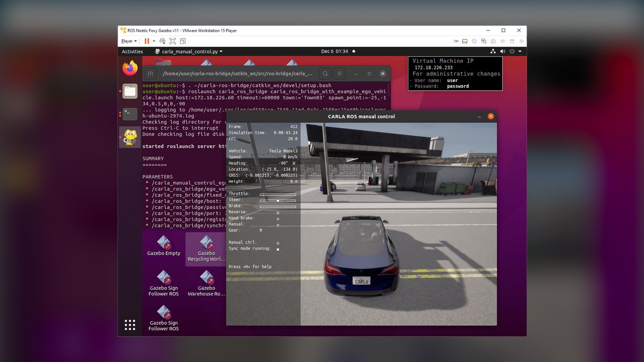The image size is (644, 362).
Task: Open the Dec 6 01:34 clock menu
Action: tap(334, 51)
